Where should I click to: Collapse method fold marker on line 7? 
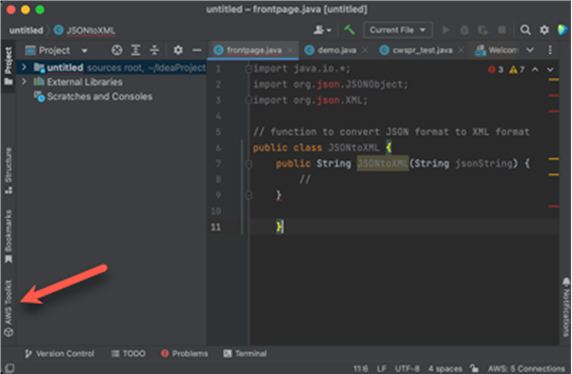(248, 164)
